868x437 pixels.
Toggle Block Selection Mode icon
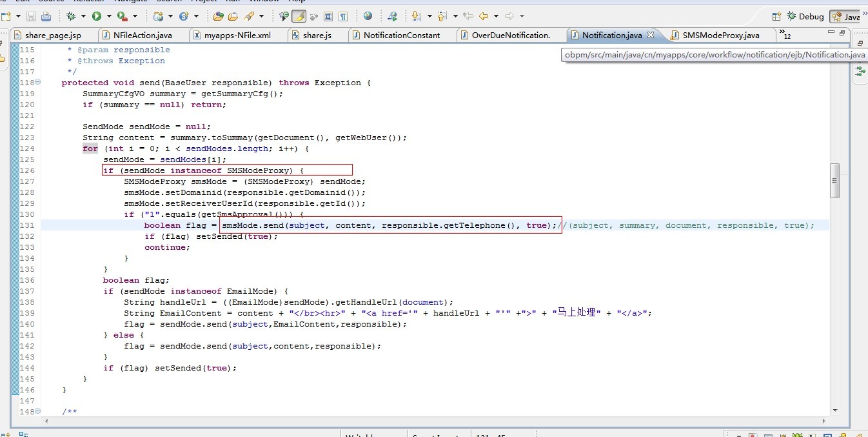(328, 16)
